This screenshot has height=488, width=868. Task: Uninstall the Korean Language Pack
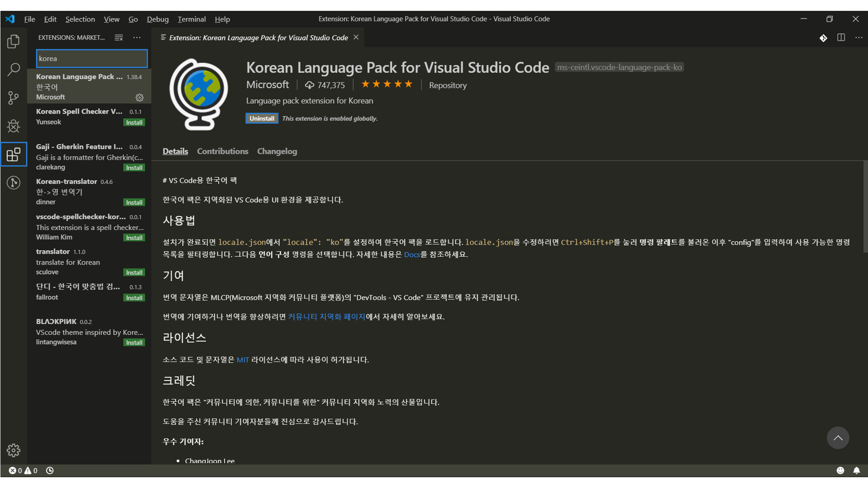(262, 118)
